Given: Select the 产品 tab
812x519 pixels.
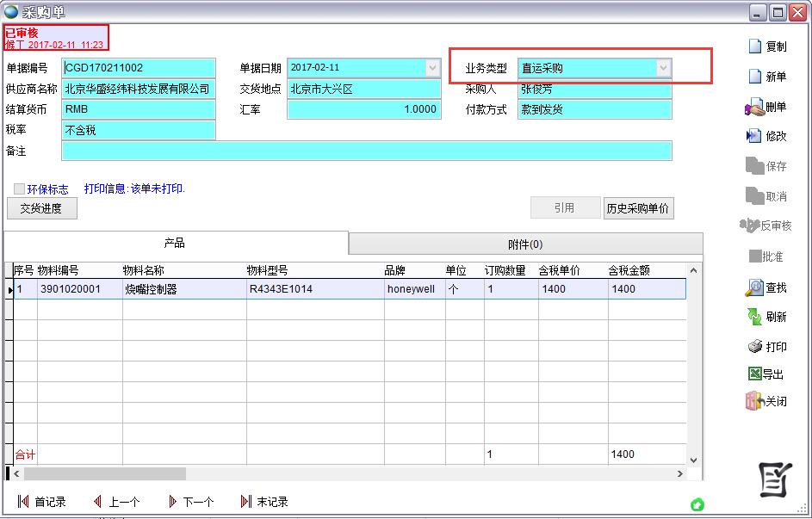Looking at the screenshot, I should coord(175,244).
